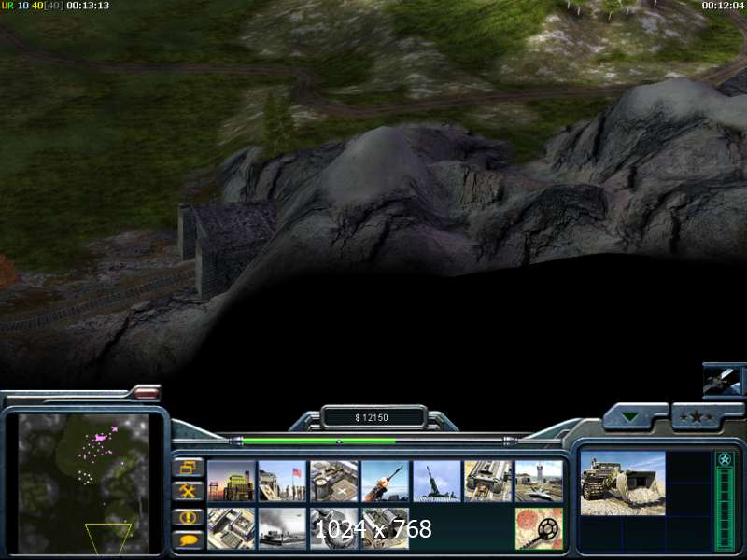Open the Spy Satellite power shortcut
The width and height of the screenshot is (747, 560).
[x=724, y=382]
